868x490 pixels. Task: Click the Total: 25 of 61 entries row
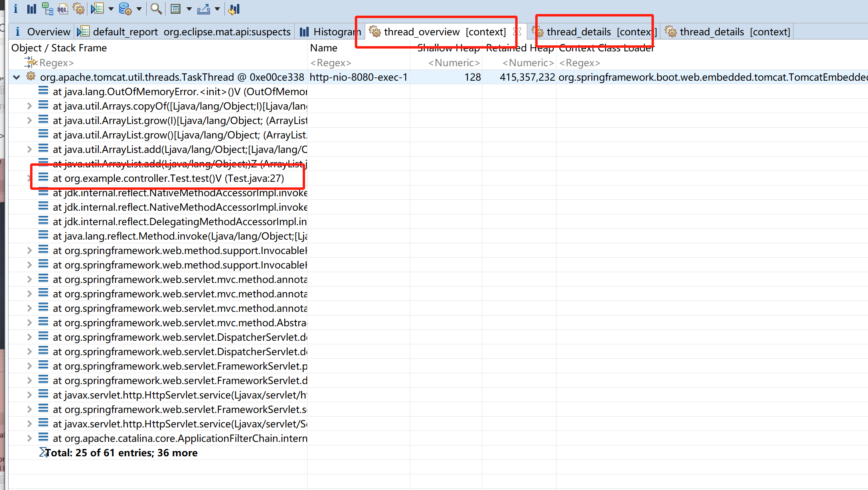coord(121,453)
